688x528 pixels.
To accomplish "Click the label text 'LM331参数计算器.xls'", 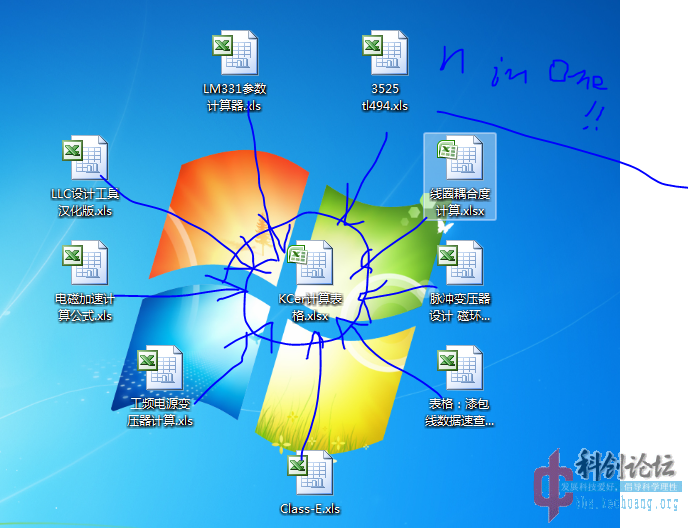I will (235, 97).
